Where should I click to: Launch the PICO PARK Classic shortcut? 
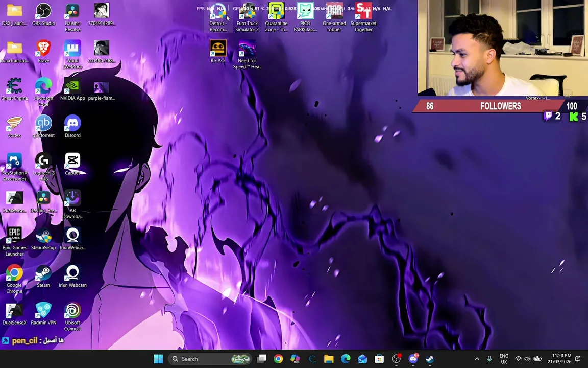pyautogui.click(x=305, y=17)
